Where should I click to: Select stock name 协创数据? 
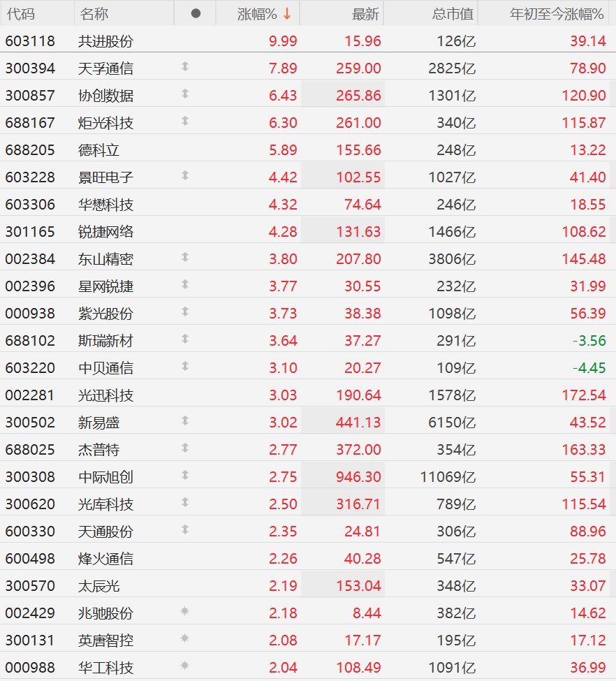pyautogui.click(x=105, y=96)
